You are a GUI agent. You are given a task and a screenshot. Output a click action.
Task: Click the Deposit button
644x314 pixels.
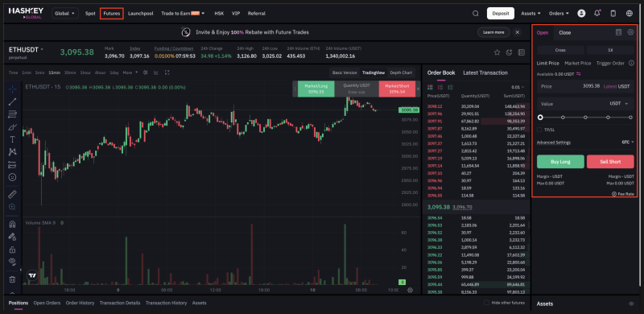pyautogui.click(x=501, y=14)
